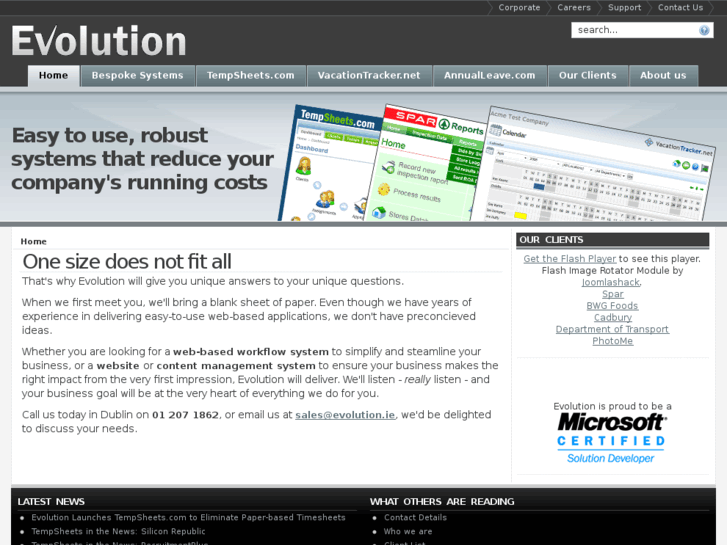Image resolution: width=727 pixels, height=545 pixels.
Task: Open the PhotoMe client link
Action: click(612, 341)
